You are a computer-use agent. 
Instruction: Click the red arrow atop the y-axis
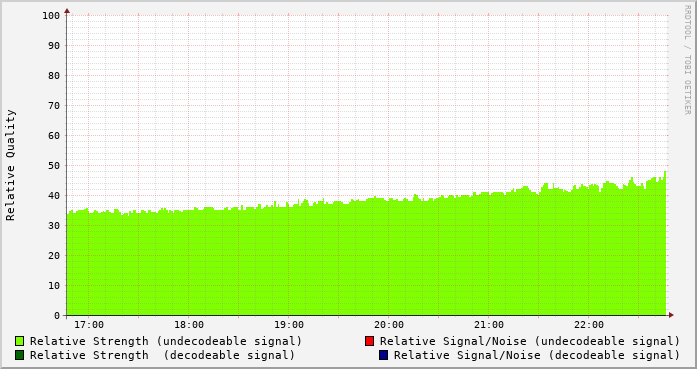coord(67,11)
